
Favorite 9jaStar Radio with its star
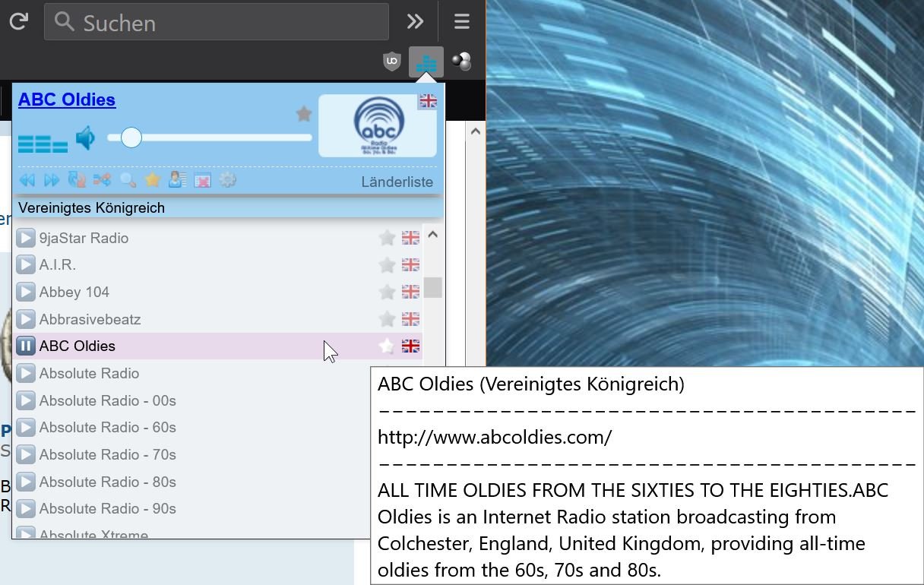tap(387, 238)
